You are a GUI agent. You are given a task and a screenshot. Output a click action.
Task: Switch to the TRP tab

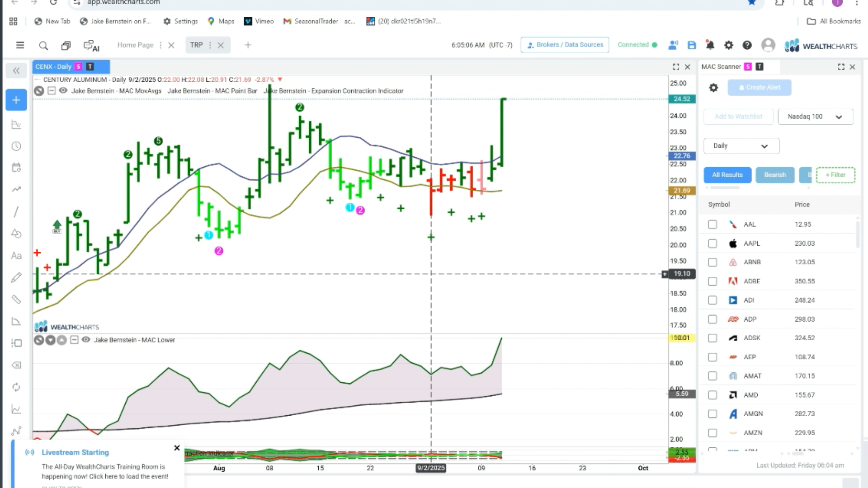[196, 45]
